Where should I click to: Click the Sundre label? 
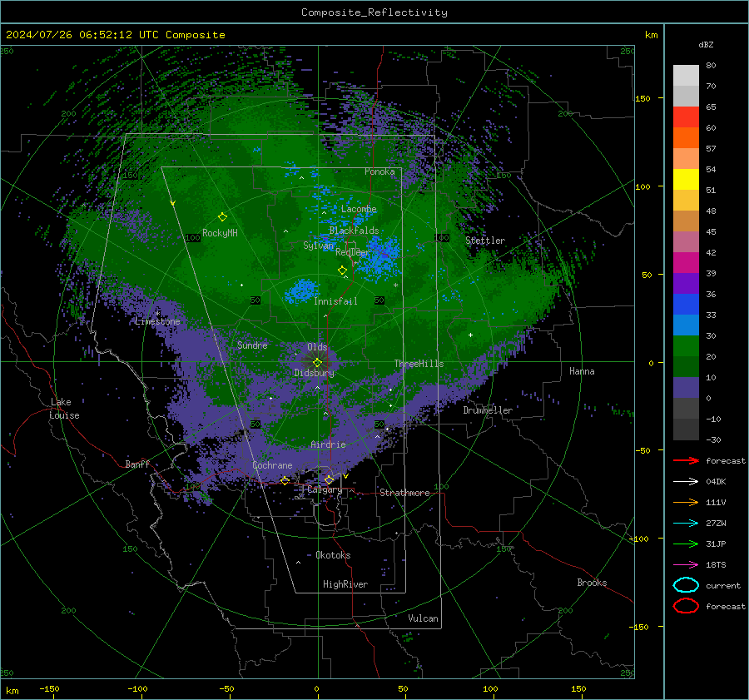pos(252,345)
